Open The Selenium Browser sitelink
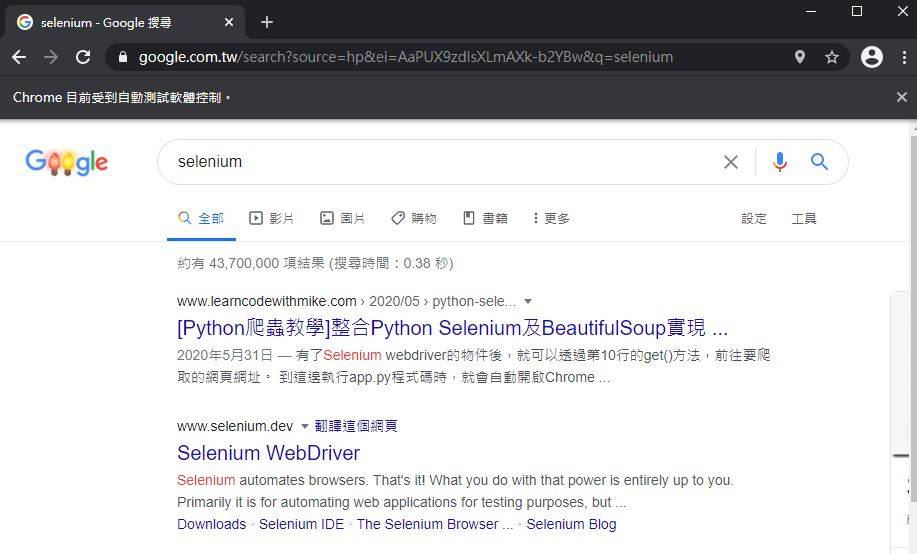Viewport: 917px width, 554px height. coord(435,524)
